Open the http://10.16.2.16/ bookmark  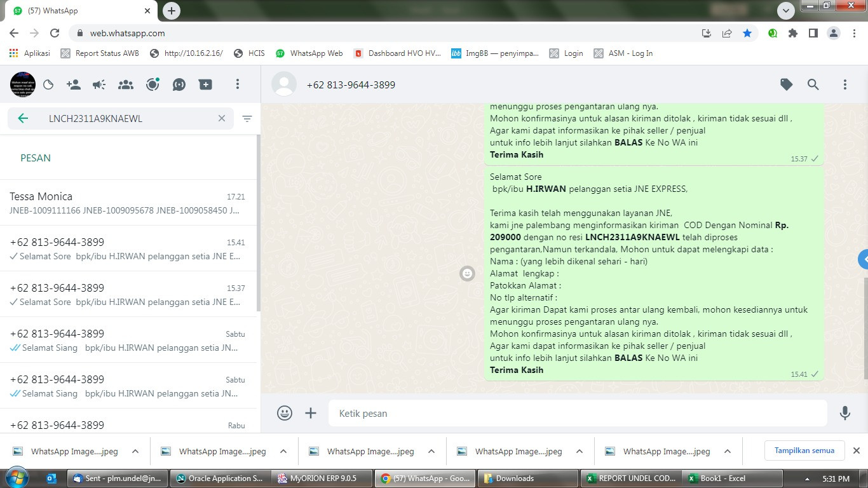[186, 53]
